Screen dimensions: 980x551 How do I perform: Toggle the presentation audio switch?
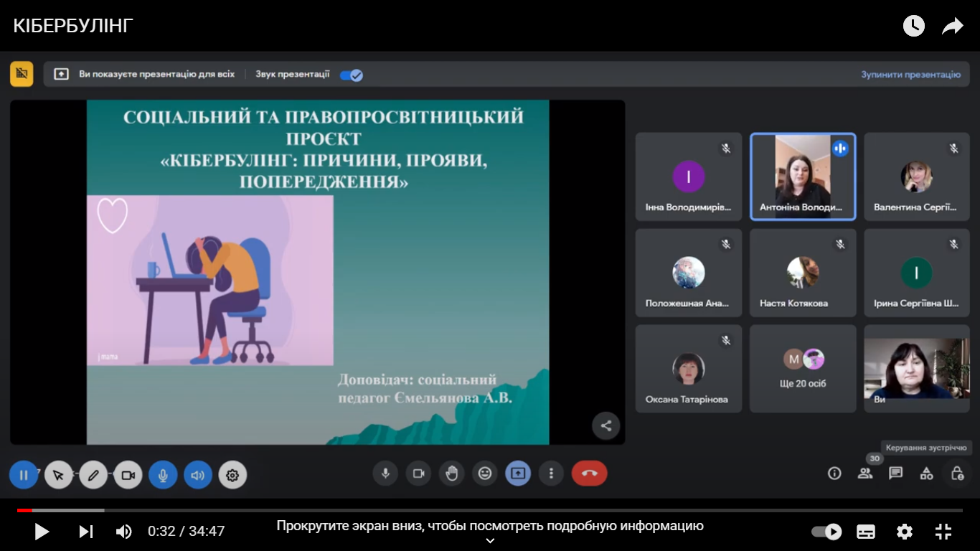(352, 75)
